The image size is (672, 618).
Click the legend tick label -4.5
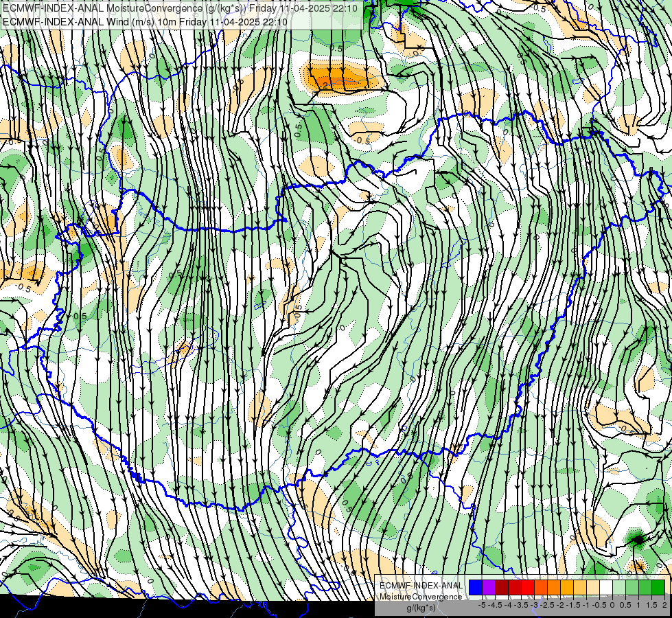[x=495, y=605]
